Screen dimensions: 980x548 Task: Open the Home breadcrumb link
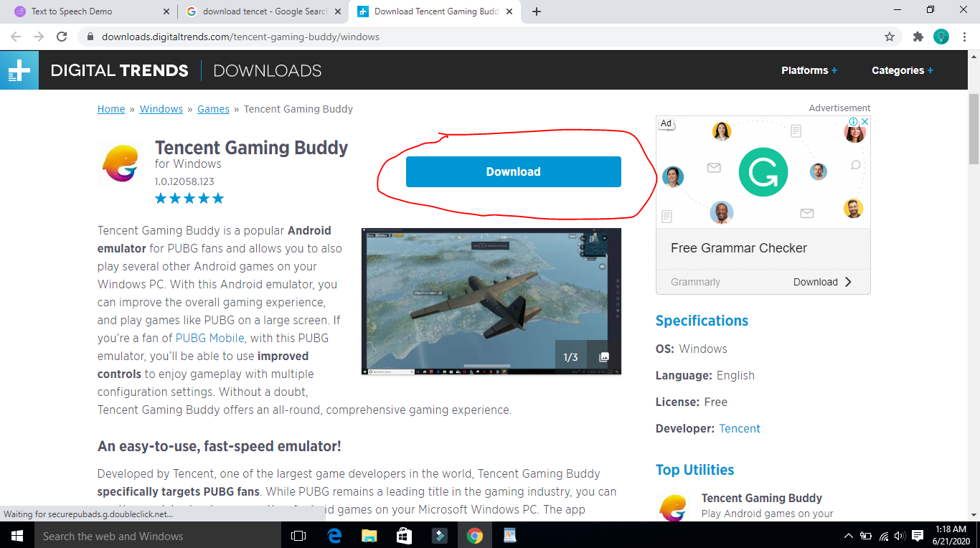111,109
